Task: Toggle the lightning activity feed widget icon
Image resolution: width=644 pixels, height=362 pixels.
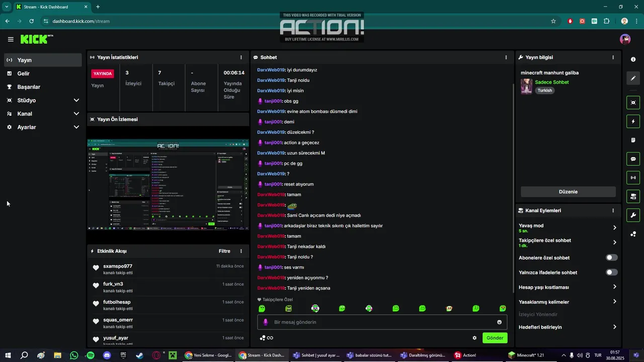Action: [x=633, y=121]
